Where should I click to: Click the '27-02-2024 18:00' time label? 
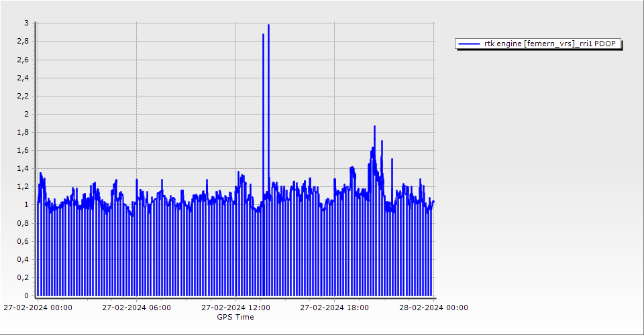tap(334, 308)
